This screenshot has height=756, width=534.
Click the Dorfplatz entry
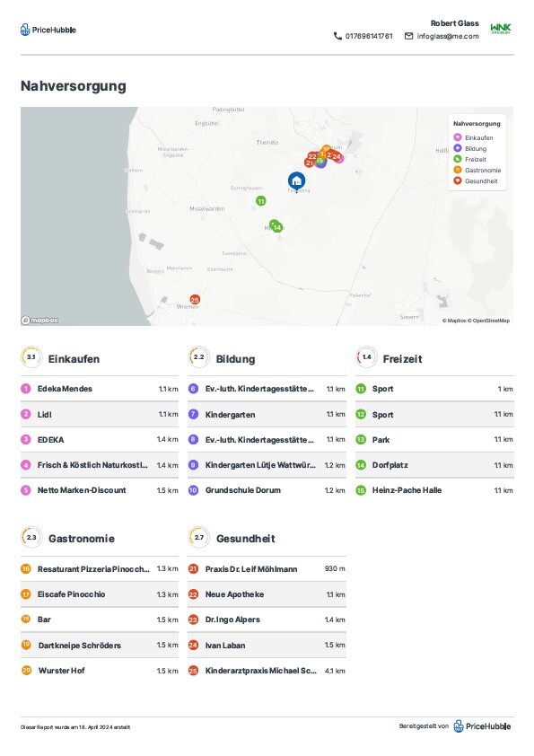tap(434, 465)
